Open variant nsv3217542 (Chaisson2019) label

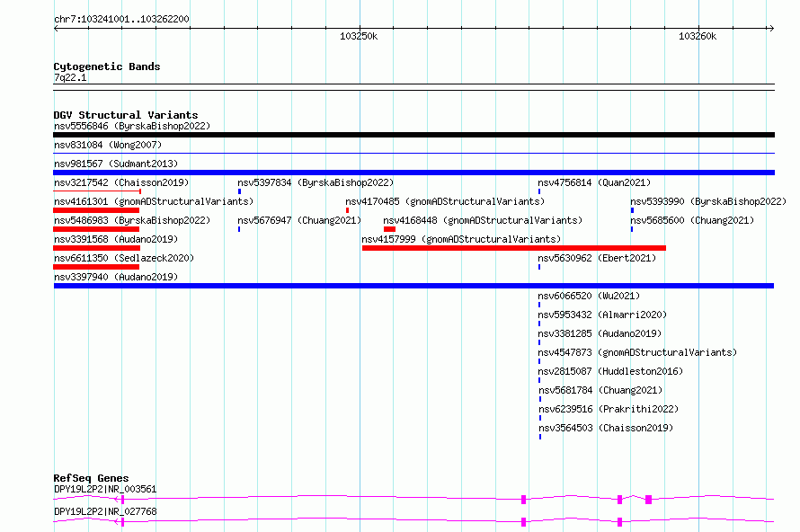pyautogui.click(x=121, y=182)
